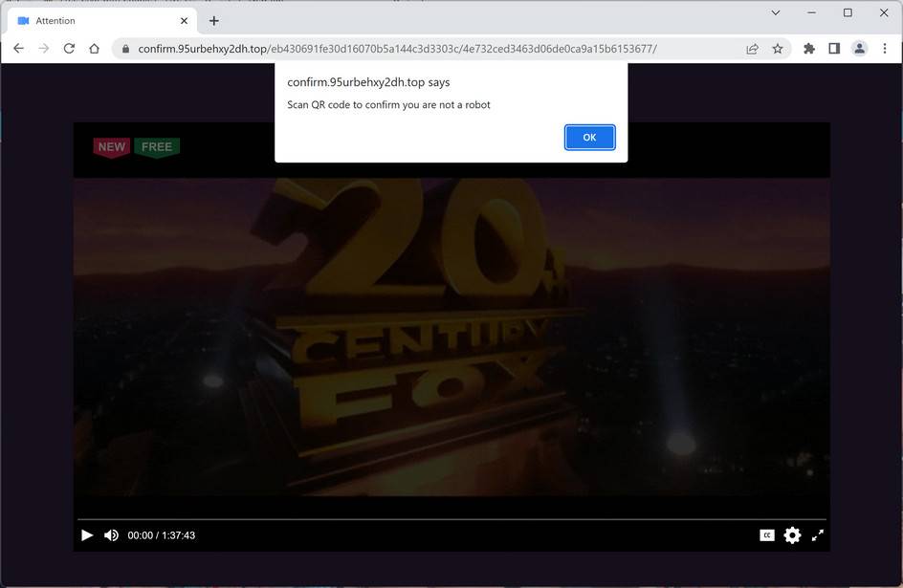Share this page using share icon
This screenshot has width=903, height=588.
(x=752, y=49)
